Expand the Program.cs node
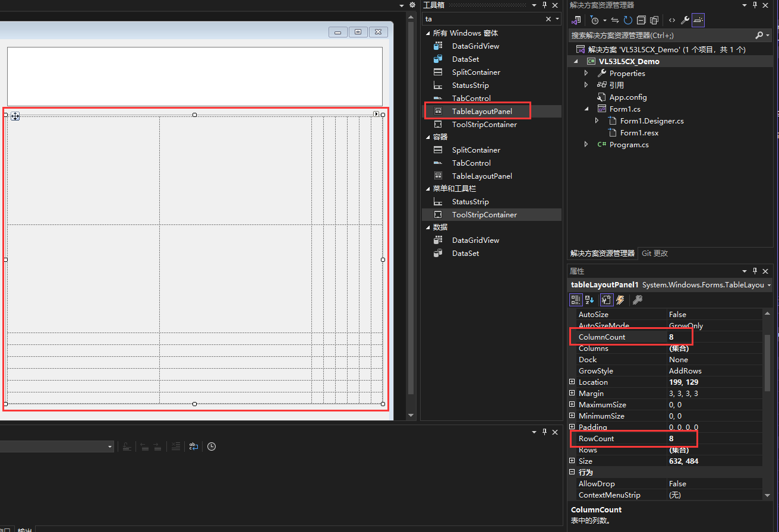The height and width of the screenshot is (532, 779). pos(586,145)
